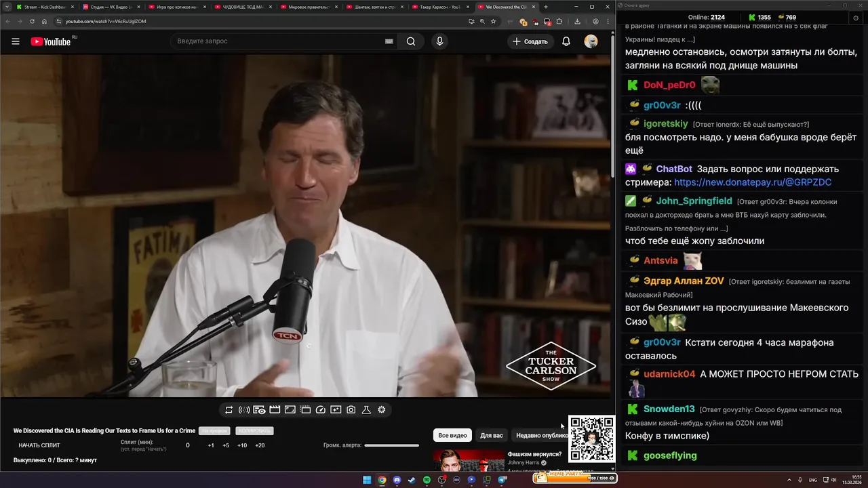Select the Недавно опубликованные chip
The width and height of the screenshot is (868, 488).
[x=540, y=435]
